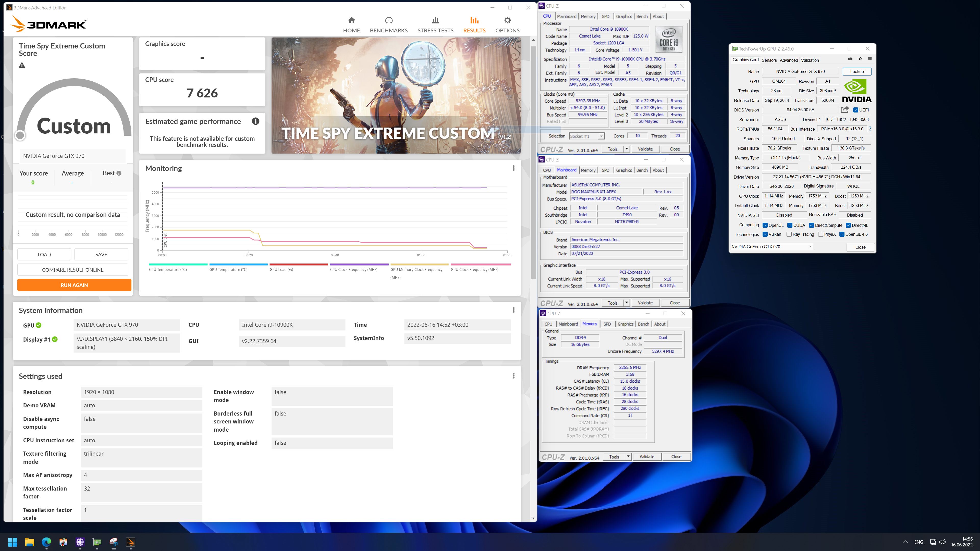
Task: Expand the Tools arrow in the Mainboard CPU-Z window
Action: pos(627,303)
